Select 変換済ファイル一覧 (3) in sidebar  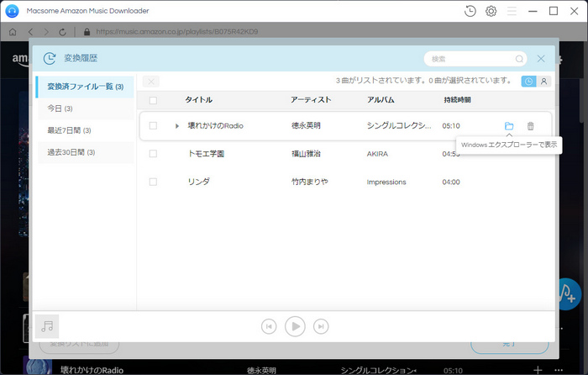click(85, 87)
